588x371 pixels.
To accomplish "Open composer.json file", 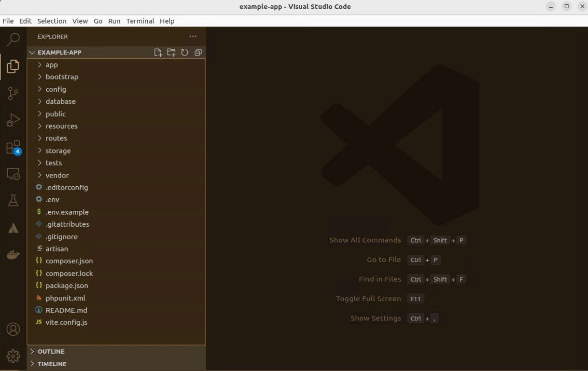I will (116, 261).
